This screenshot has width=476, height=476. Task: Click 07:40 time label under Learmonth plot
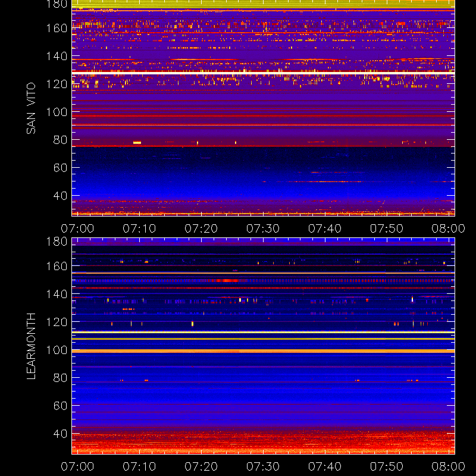[x=325, y=466]
